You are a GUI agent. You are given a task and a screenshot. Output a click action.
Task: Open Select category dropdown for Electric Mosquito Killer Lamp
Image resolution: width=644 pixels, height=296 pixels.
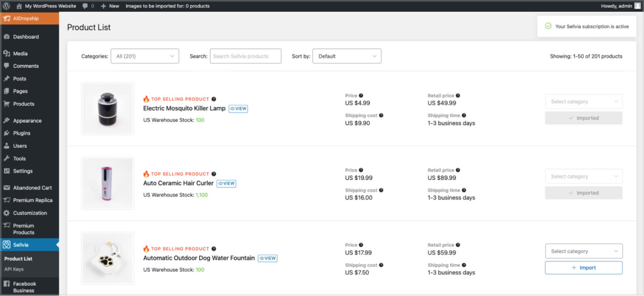click(x=584, y=101)
